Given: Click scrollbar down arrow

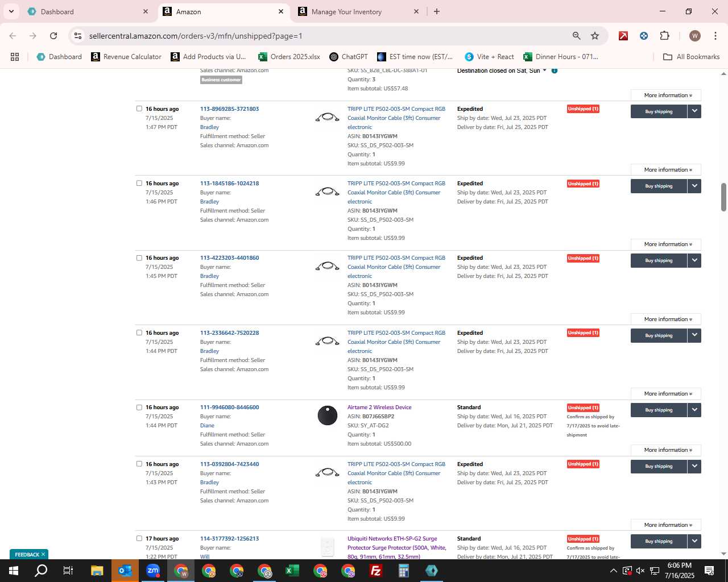Looking at the screenshot, I should (x=723, y=554).
